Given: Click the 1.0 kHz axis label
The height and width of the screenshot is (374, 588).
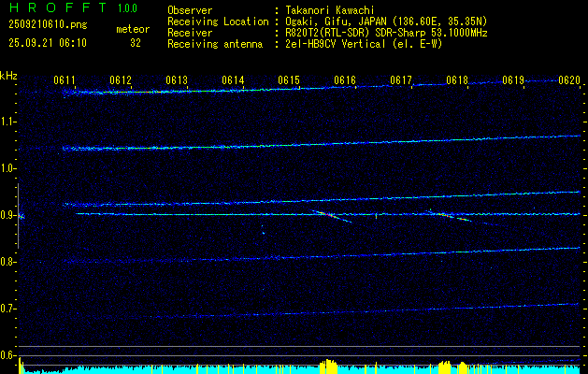Looking at the screenshot, I should point(7,168).
